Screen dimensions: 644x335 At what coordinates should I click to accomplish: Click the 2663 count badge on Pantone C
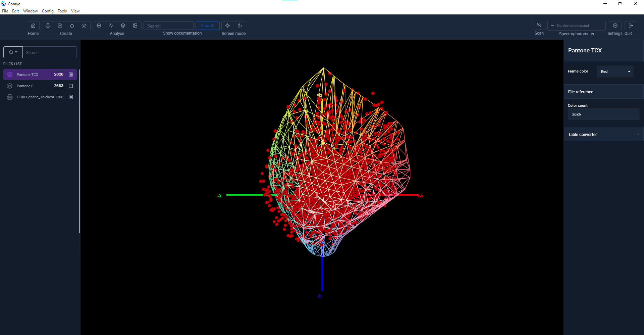click(59, 86)
